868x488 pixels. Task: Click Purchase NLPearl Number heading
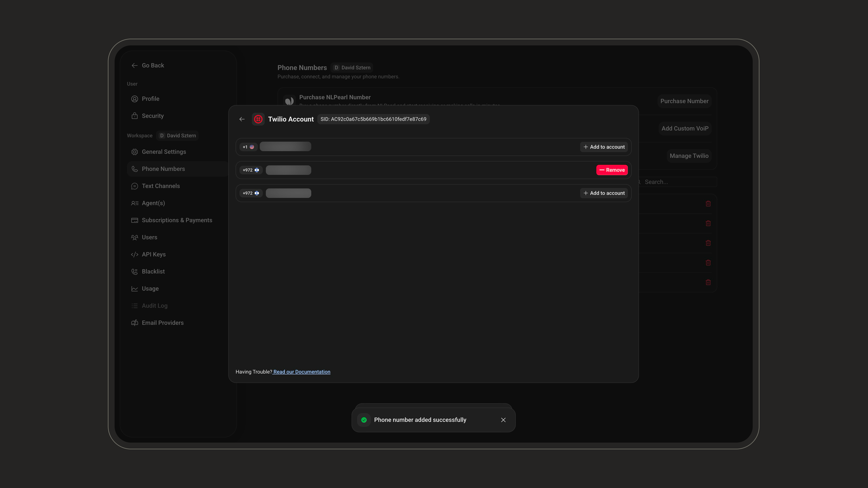click(x=335, y=97)
